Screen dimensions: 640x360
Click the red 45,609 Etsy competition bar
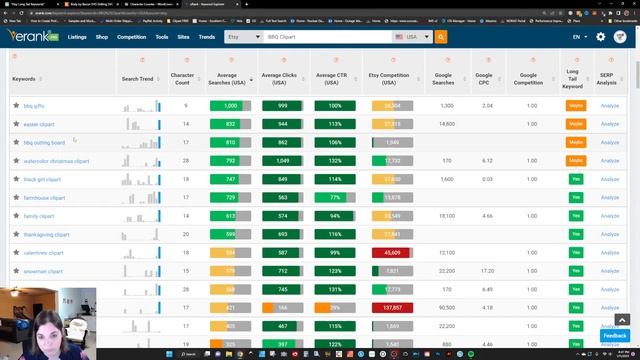pyautogui.click(x=392, y=253)
